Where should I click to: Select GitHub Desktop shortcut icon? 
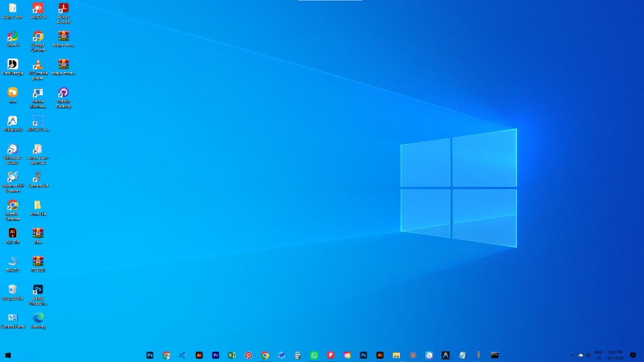point(64,98)
